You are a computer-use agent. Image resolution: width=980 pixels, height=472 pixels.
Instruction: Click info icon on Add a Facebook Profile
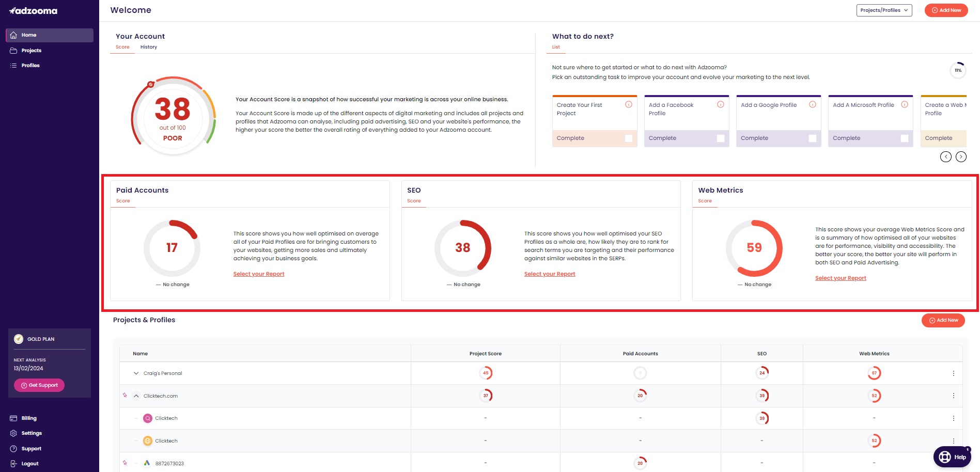[x=721, y=104]
